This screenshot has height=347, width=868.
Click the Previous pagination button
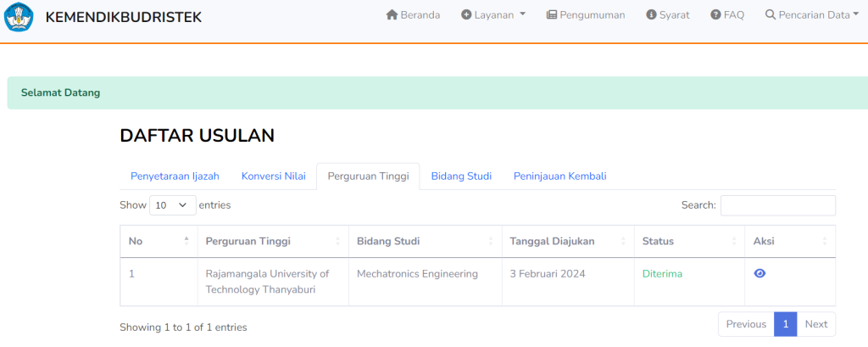pyautogui.click(x=746, y=324)
